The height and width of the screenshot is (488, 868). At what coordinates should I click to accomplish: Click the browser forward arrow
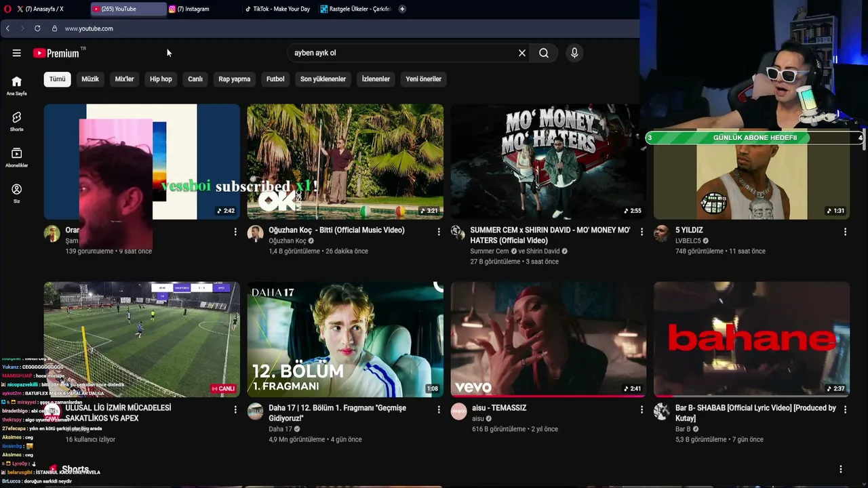(22, 28)
